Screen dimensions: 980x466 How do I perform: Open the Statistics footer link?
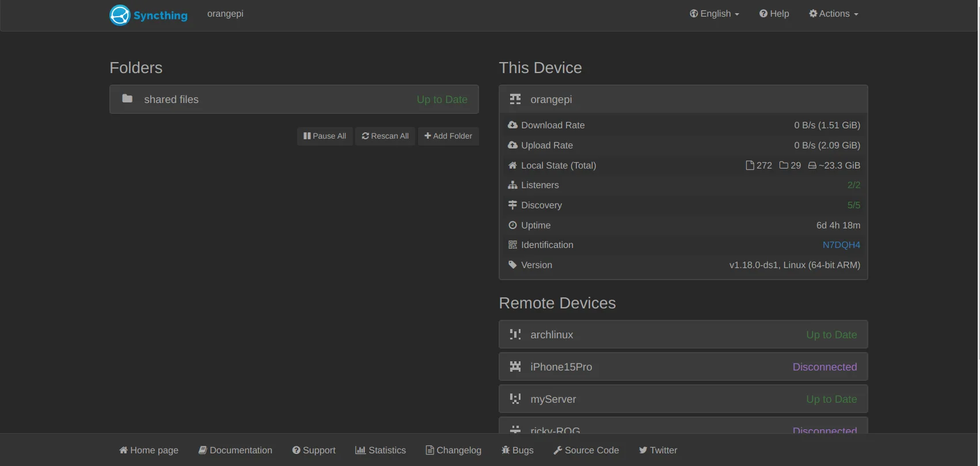click(x=381, y=450)
